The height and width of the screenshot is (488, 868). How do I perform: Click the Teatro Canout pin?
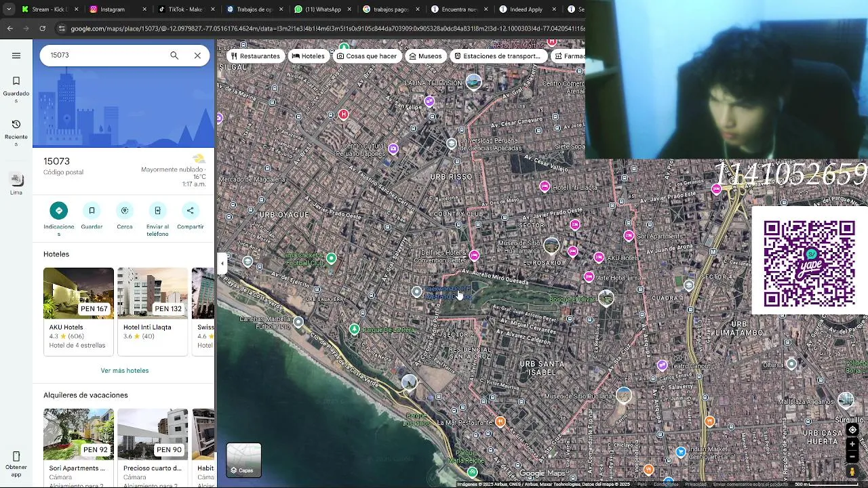tap(663, 365)
